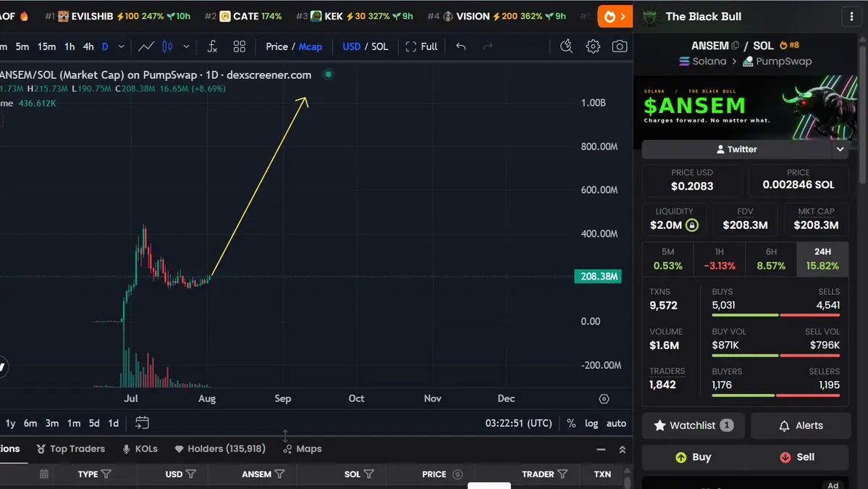Screen dimensions: 868x489
Task: Switch chart to Price mode
Action: tap(277, 46)
